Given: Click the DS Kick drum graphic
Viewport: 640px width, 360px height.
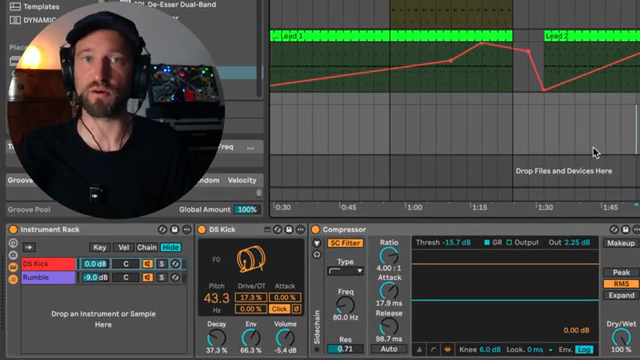Looking at the screenshot, I should click(x=251, y=259).
